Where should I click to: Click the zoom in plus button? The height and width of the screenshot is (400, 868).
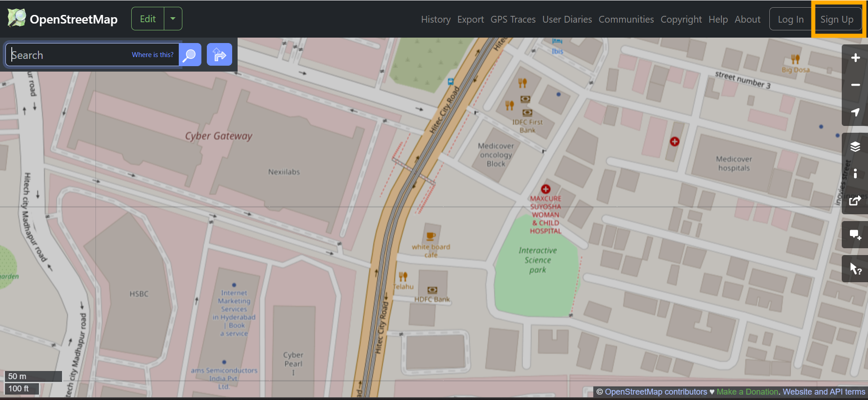click(x=855, y=58)
